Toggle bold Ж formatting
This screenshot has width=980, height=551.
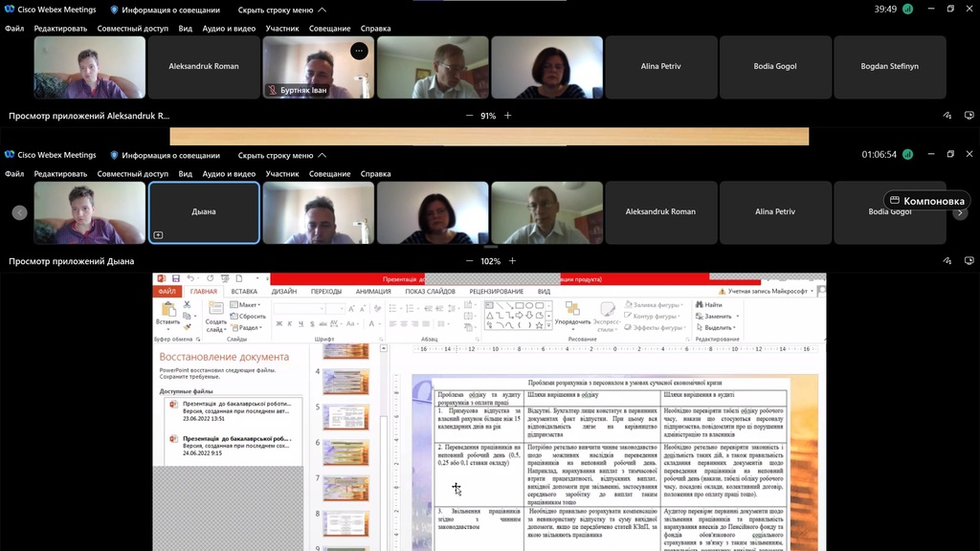pyautogui.click(x=279, y=323)
